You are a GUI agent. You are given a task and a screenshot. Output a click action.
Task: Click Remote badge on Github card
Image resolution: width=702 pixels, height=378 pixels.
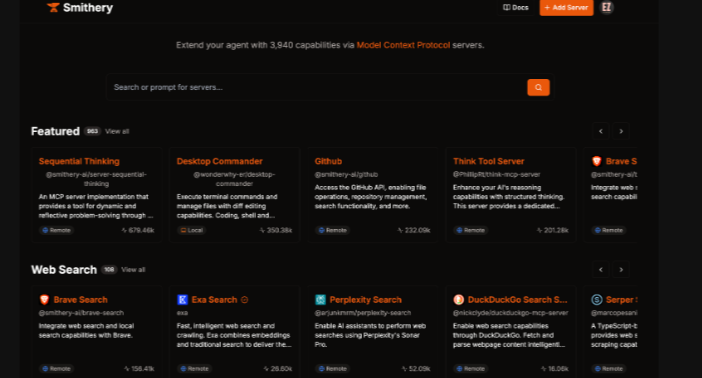tap(333, 230)
